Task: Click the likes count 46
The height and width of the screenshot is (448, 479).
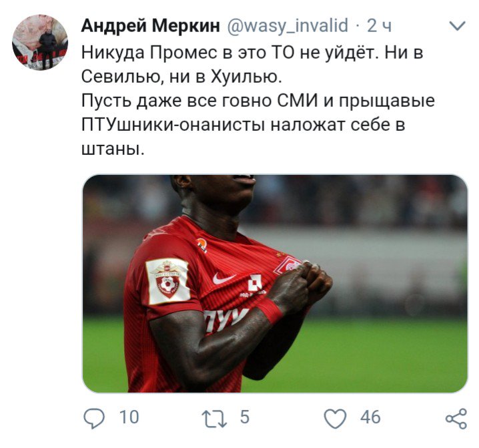Action: pyautogui.click(x=370, y=417)
